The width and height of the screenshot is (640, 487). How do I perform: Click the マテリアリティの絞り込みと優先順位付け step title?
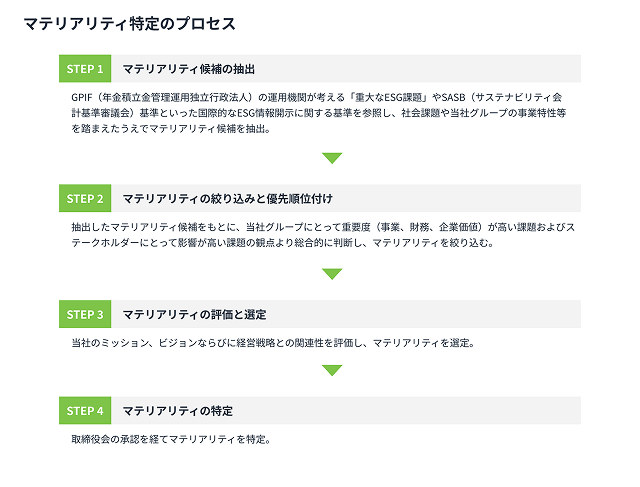tap(227, 199)
